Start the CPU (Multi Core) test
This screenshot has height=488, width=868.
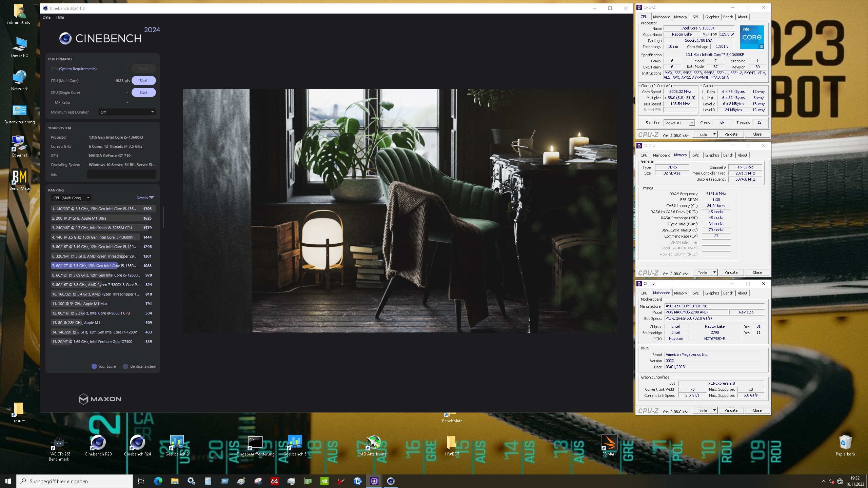tap(143, 81)
